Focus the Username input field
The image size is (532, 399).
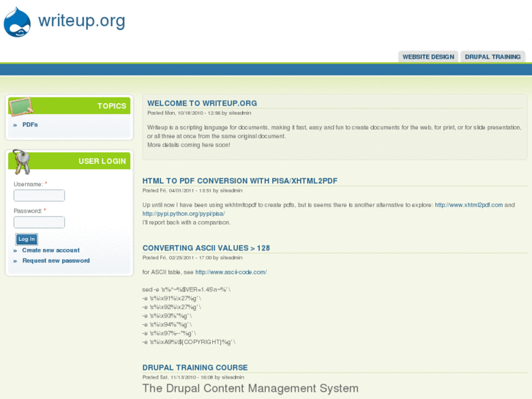[x=39, y=195]
